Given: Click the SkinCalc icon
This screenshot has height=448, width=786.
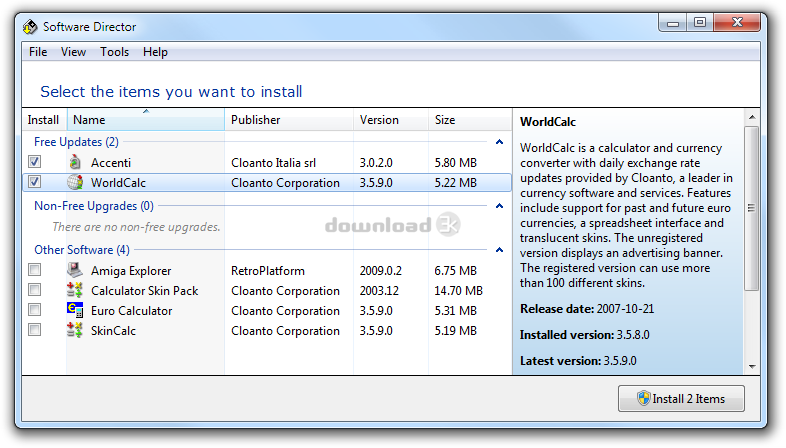Looking at the screenshot, I should [x=75, y=330].
